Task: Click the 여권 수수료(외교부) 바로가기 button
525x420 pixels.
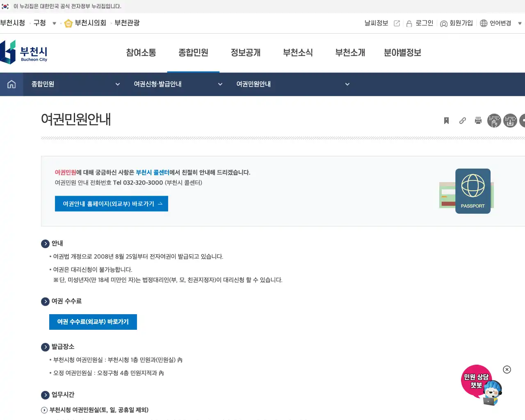Action: (93, 322)
